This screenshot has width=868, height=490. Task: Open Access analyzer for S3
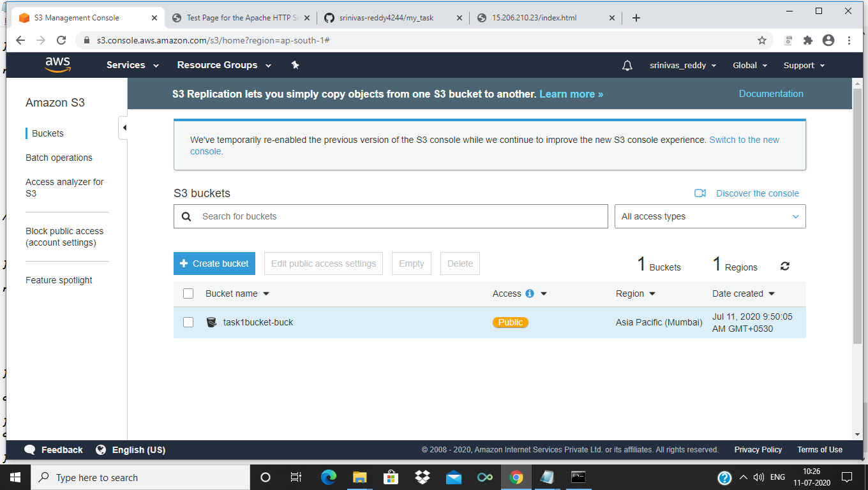click(x=64, y=188)
